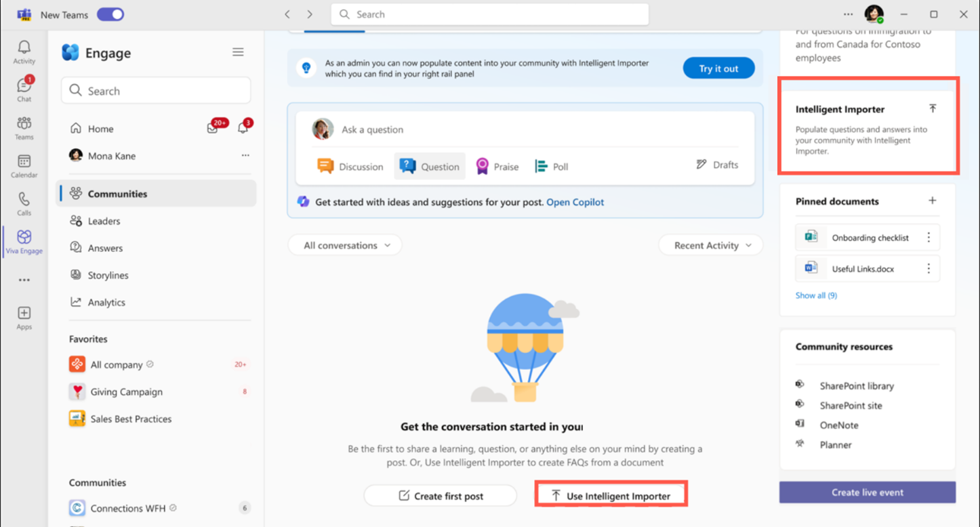Click the Pinned documents heading

click(x=837, y=201)
